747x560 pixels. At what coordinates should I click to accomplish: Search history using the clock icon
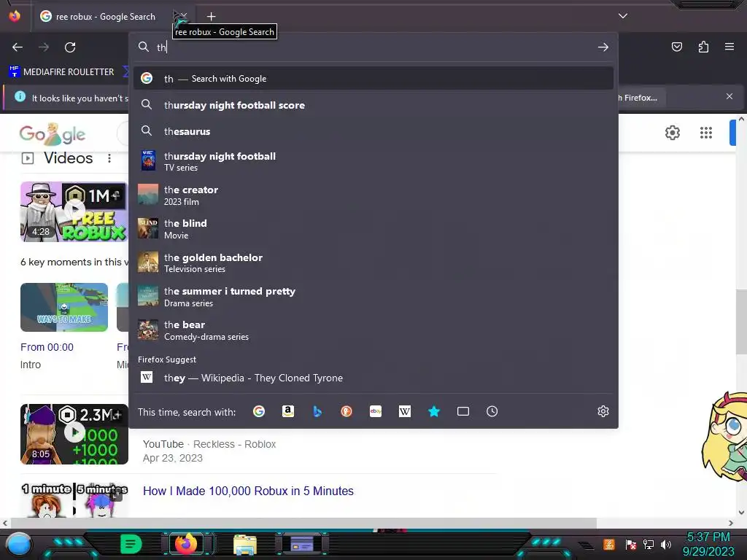[492, 411]
